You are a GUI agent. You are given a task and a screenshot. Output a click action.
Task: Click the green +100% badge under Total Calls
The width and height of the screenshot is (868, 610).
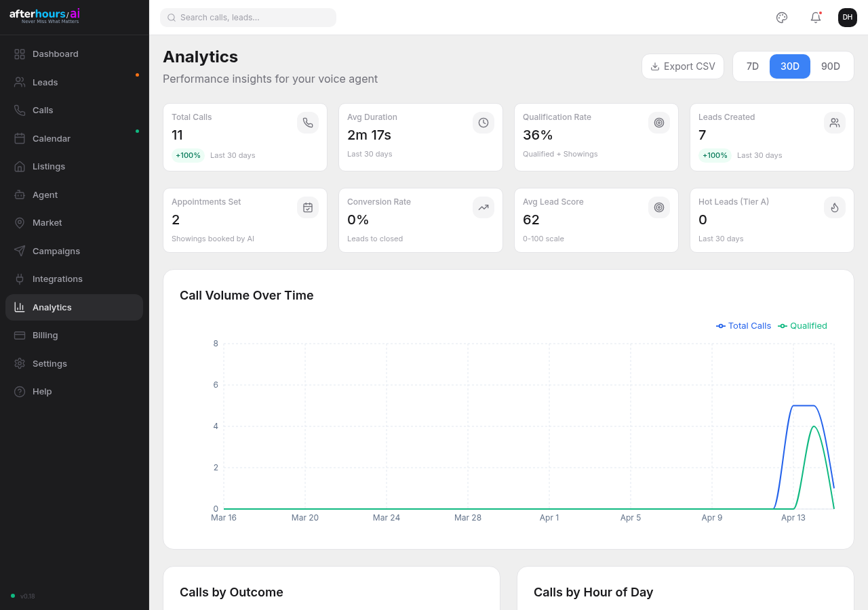point(188,155)
